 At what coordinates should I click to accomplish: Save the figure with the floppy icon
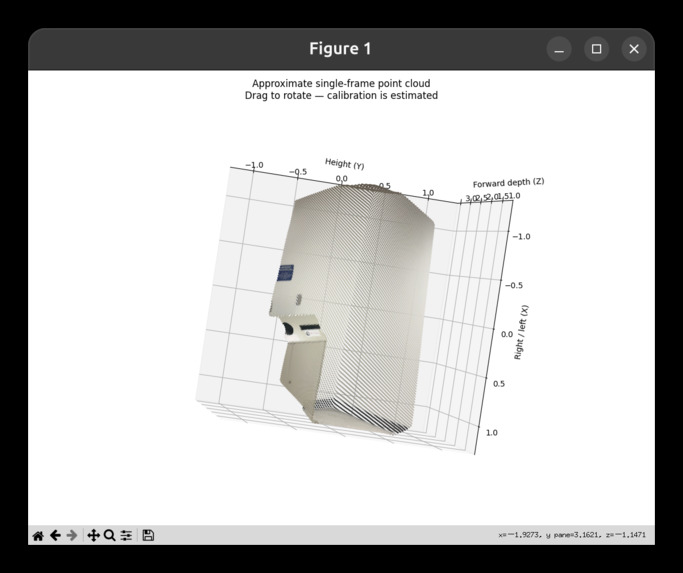[148, 536]
